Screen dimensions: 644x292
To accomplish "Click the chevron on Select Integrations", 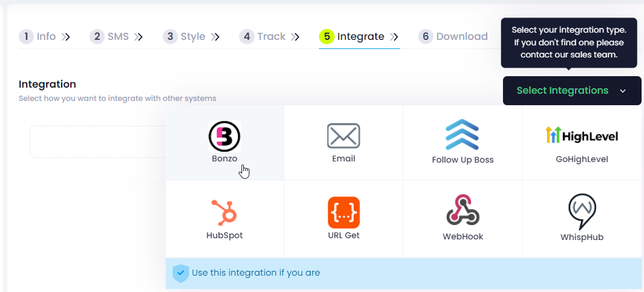I will coord(623,91).
